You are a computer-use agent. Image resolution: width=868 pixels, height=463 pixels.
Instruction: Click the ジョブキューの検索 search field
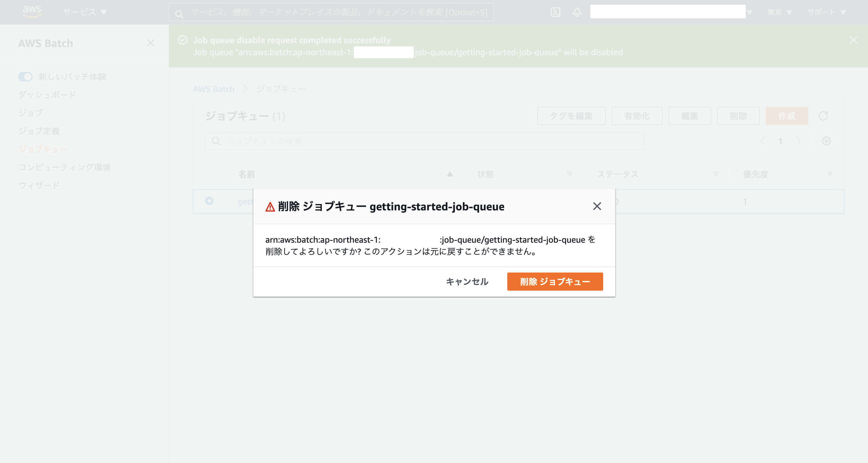point(425,141)
